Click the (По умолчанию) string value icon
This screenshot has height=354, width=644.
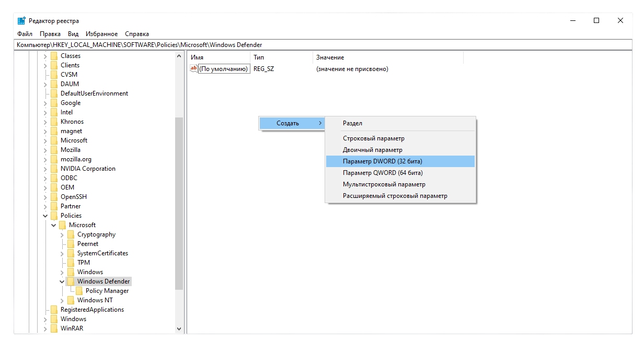(x=194, y=69)
